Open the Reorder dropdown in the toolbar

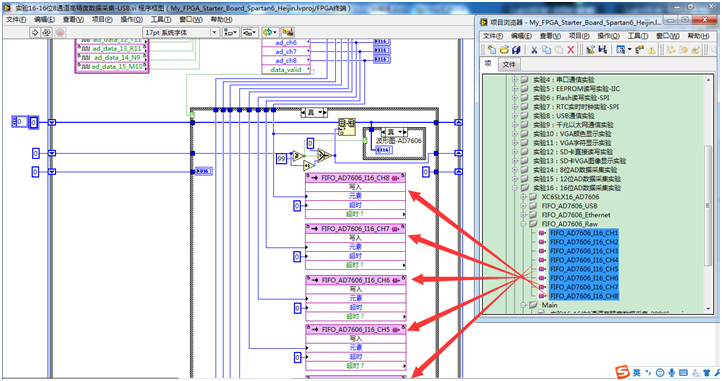coord(269,32)
